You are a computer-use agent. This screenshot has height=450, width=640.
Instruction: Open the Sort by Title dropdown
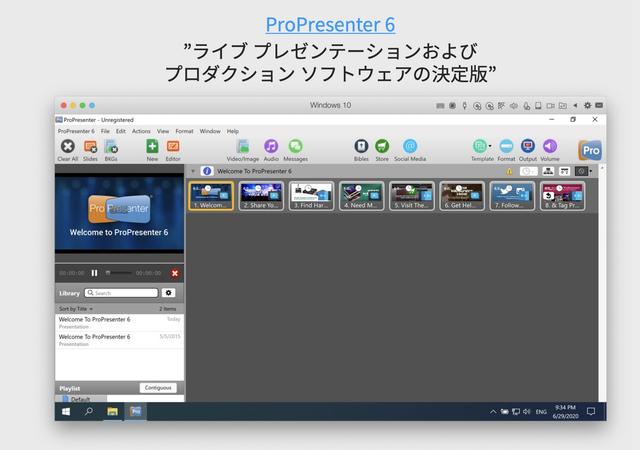[76, 309]
